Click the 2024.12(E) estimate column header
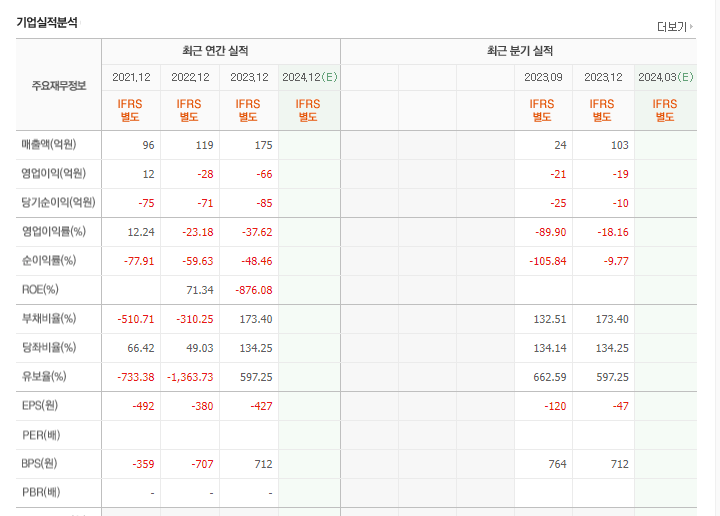Image resolution: width=720 pixels, height=516 pixels. (x=309, y=77)
